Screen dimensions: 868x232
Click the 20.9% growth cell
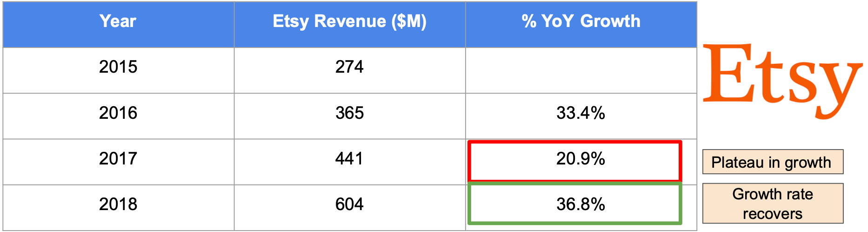pos(575,161)
